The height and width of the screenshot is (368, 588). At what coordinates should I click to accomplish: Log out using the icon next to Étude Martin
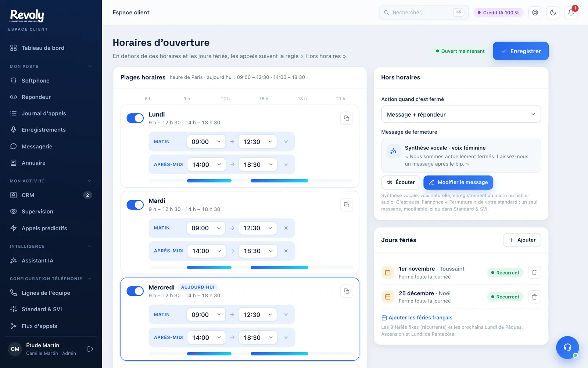coord(90,349)
